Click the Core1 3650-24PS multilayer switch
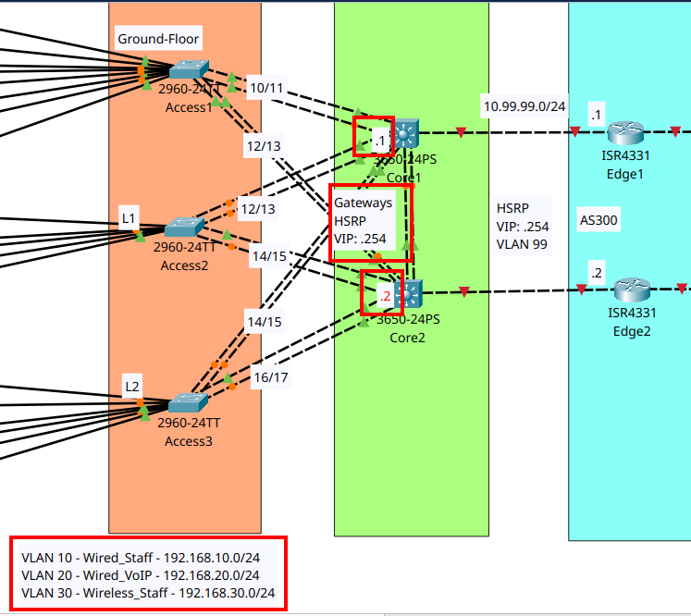The width and height of the screenshot is (691, 616). 406,132
